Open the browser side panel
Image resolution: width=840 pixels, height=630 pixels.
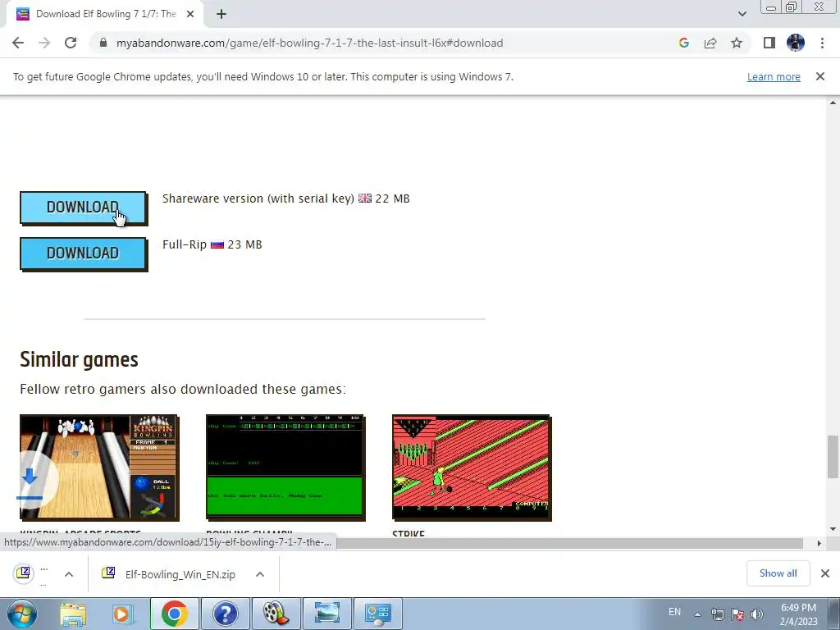[x=769, y=43]
